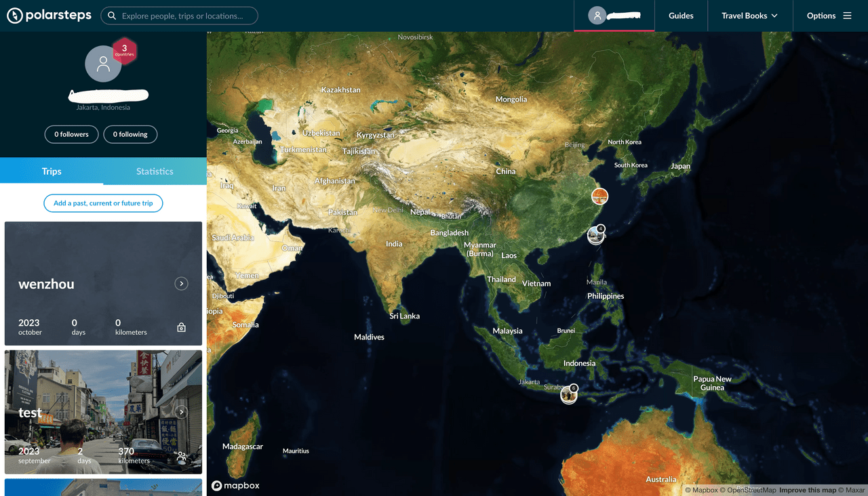Open the © Maxar attribution link
Image resolution: width=868 pixels, height=496 pixels.
tap(852, 490)
